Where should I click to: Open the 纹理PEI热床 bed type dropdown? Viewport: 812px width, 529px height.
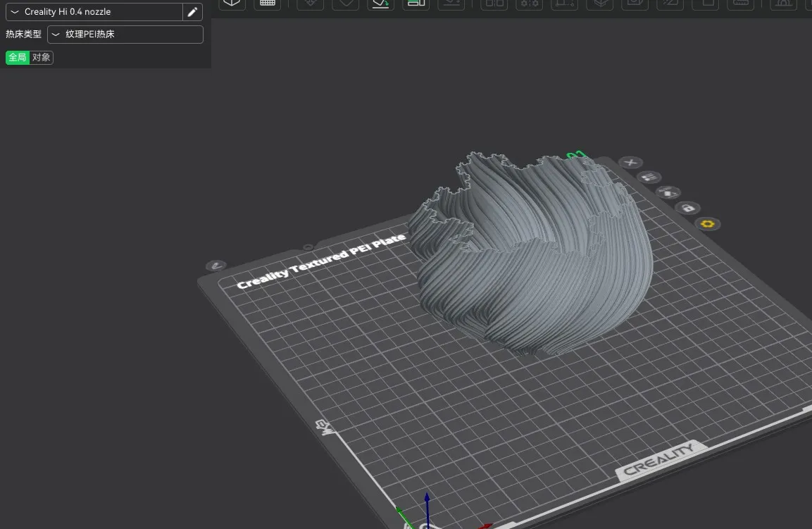coord(125,35)
